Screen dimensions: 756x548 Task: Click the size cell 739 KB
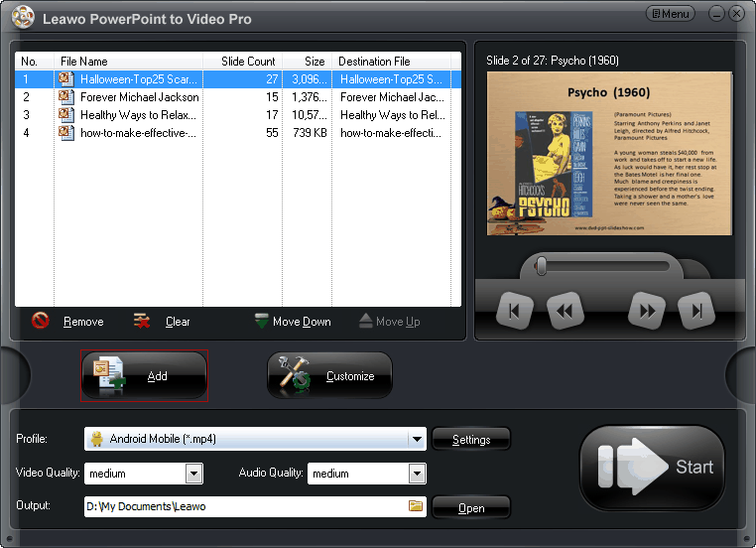point(310,133)
